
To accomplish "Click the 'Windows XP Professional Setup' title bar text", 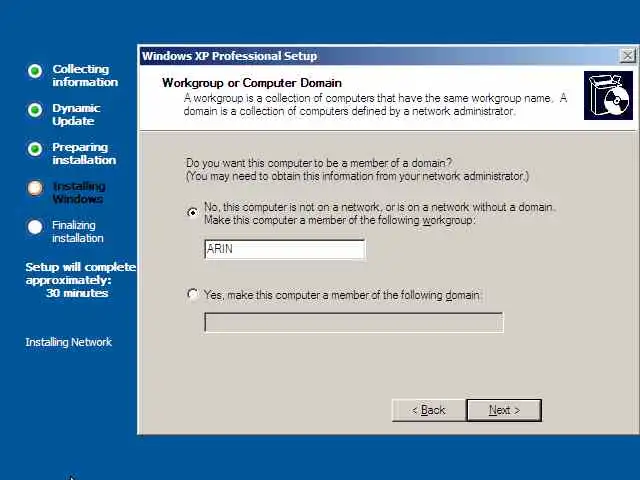I will coord(229,56).
